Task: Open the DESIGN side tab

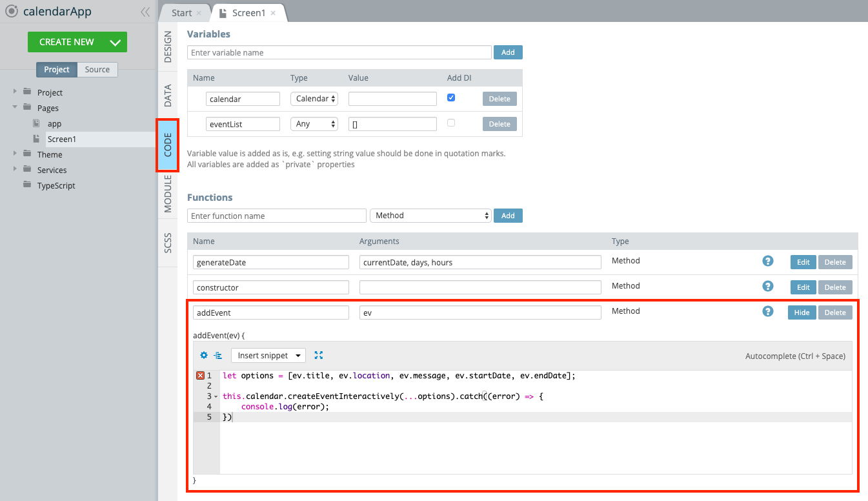Action: pyautogui.click(x=168, y=46)
